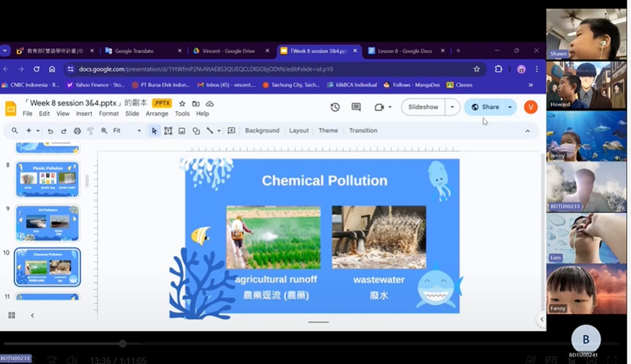This screenshot has height=364, width=631.
Task: Click the Background button
Action: coord(262,131)
